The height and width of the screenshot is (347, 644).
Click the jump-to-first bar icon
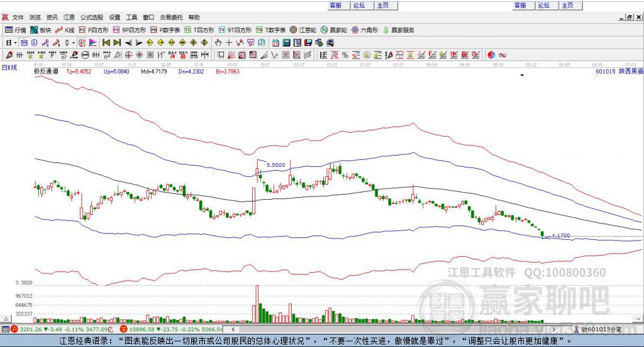(106, 43)
